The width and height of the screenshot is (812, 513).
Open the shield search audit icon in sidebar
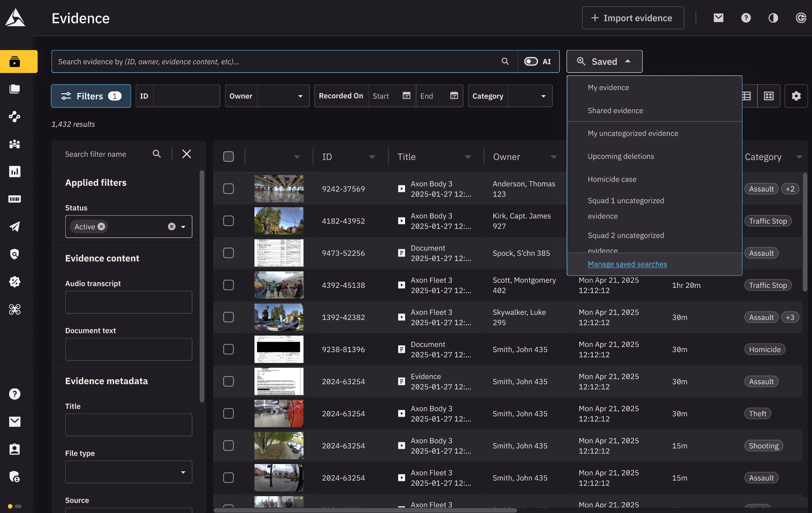pos(15,254)
